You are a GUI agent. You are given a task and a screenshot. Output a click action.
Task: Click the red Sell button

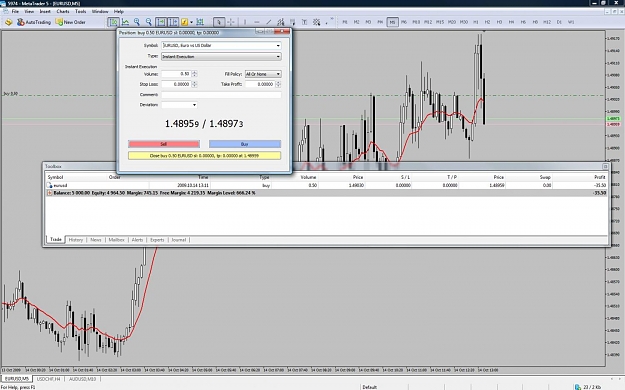[164, 144]
